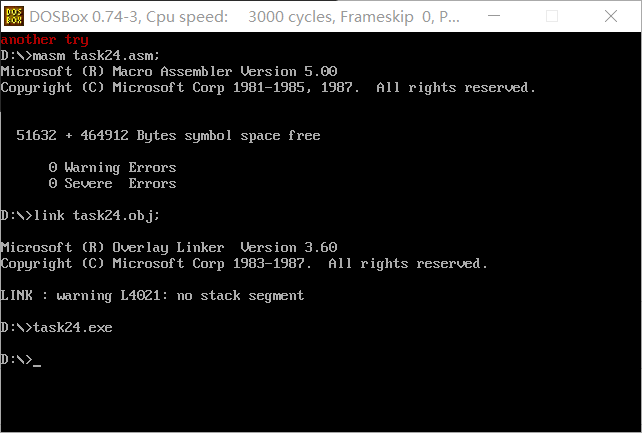Click the empty black area below prompt
Viewport: 642px width, 433px height.
(x=321, y=399)
